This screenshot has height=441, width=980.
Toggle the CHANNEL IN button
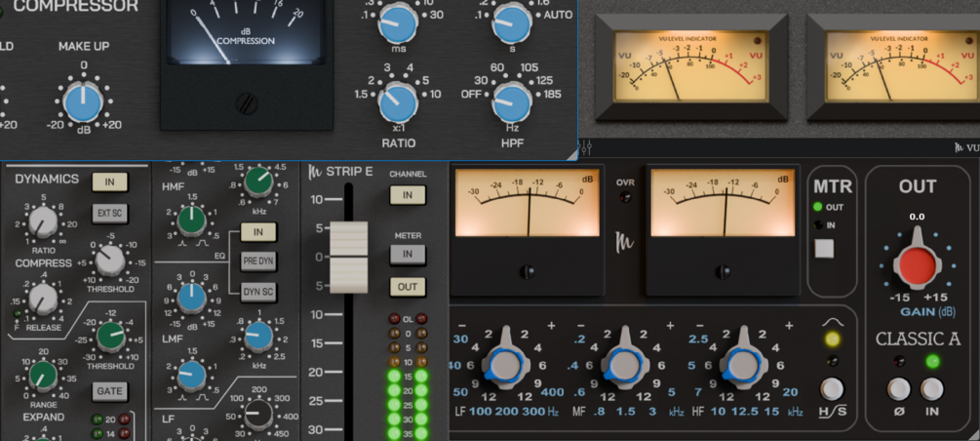pos(408,195)
